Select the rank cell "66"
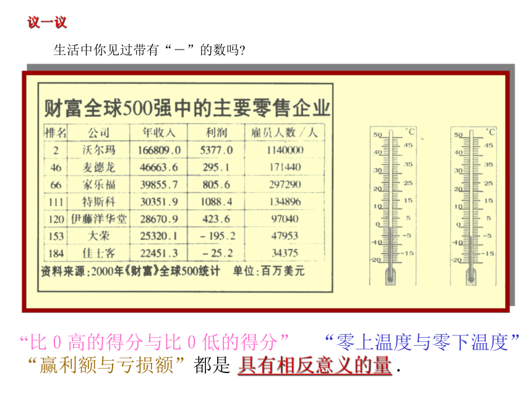532x399 pixels. 56,185
